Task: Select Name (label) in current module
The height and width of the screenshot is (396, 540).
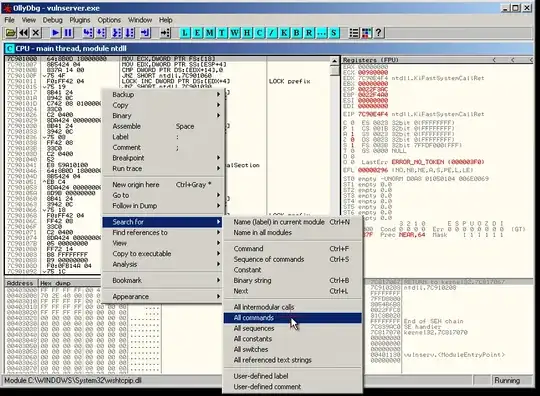Action: pyautogui.click(x=292, y=222)
